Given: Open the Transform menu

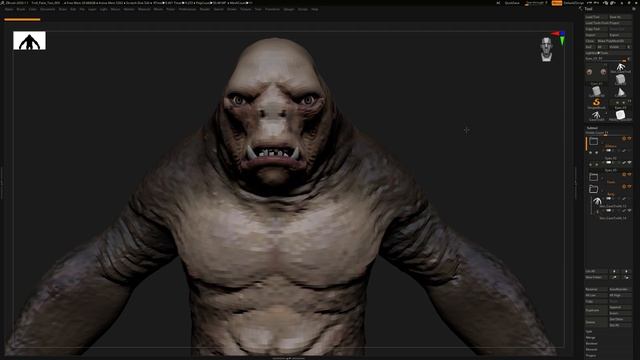Looking at the screenshot, I should point(273,9).
